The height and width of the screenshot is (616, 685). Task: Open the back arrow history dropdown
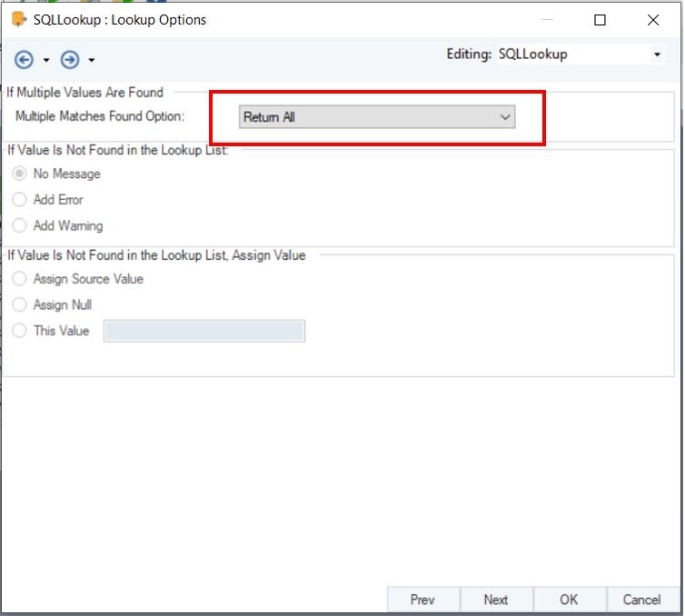click(x=46, y=61)
